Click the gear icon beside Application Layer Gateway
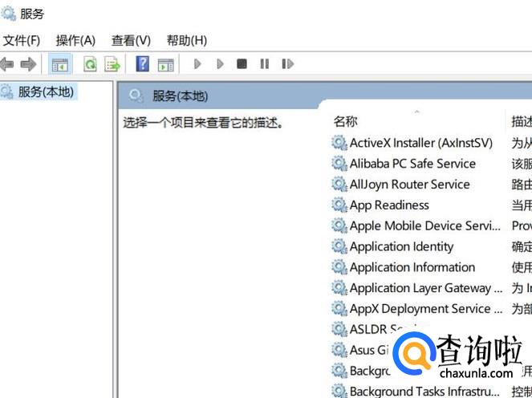532x398 pixels. 339,288
